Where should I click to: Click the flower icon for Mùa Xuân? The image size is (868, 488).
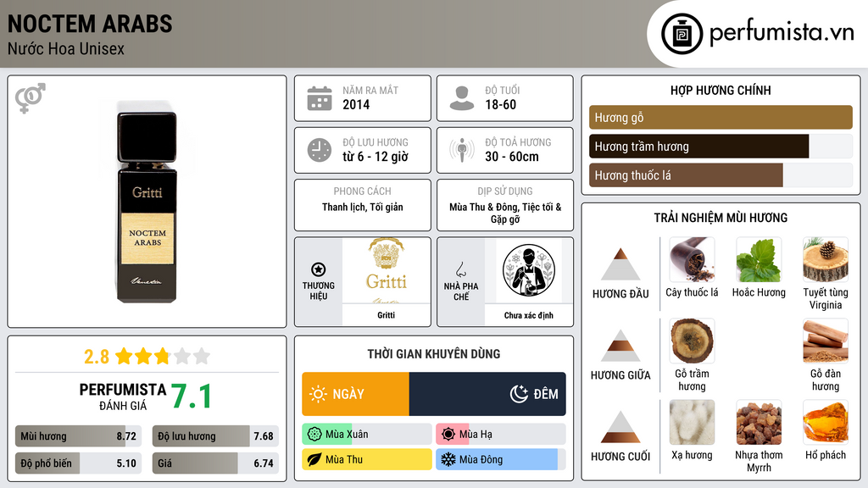(314, 435)
